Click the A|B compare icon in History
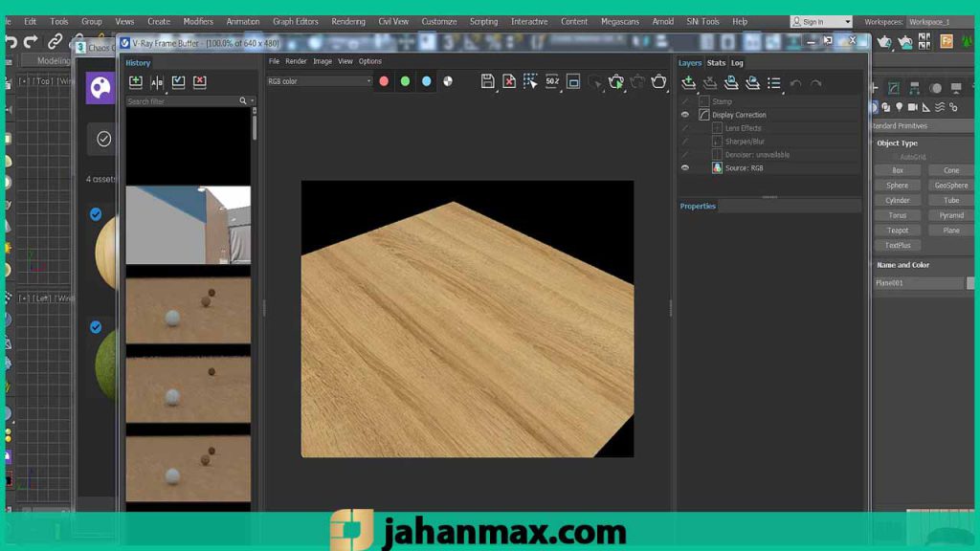 tap(157, 83)
